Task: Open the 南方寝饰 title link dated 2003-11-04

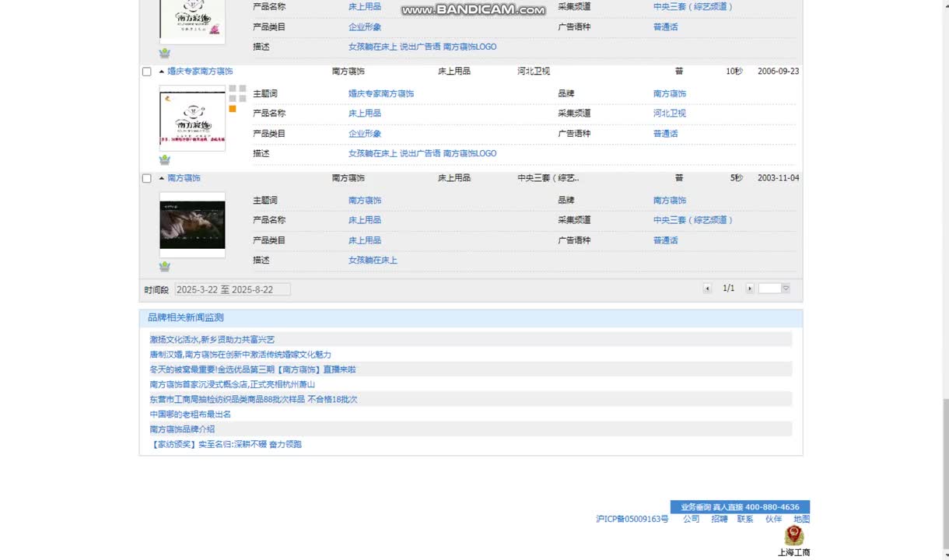Action: (x=184, y=178)
